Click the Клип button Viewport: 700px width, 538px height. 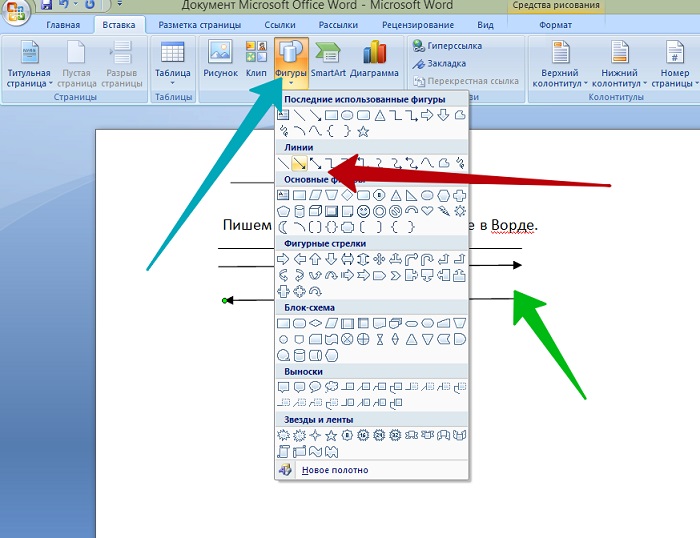(256, 58)
